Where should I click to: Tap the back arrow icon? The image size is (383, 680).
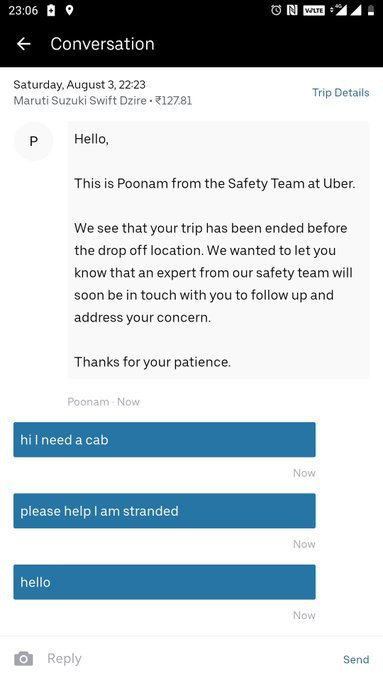(23, 44)
